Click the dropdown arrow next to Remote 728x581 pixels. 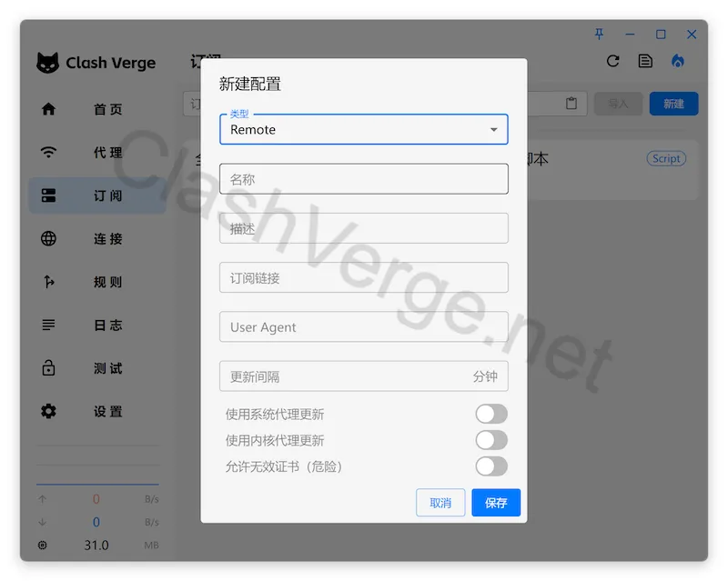(494, 129)
